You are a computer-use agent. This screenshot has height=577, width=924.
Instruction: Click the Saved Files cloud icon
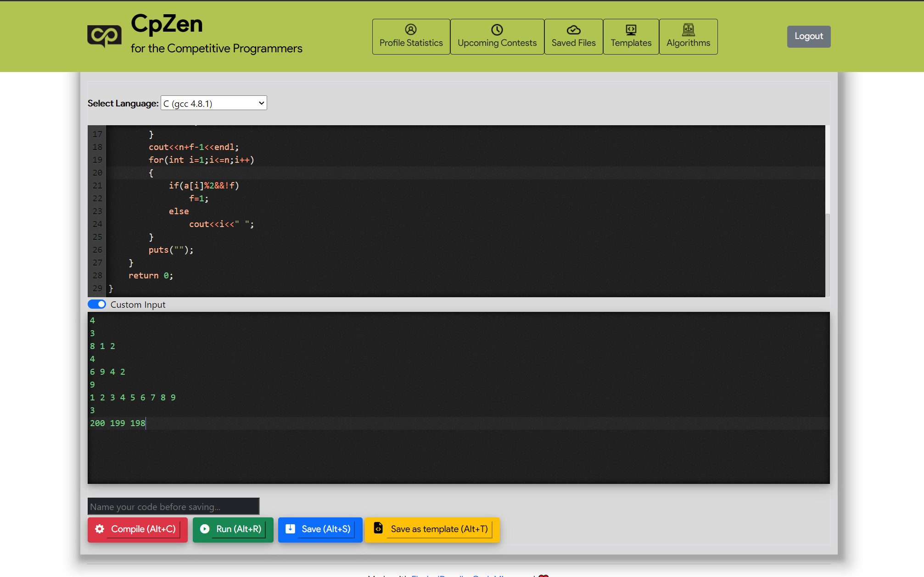(x=573, y=30)
